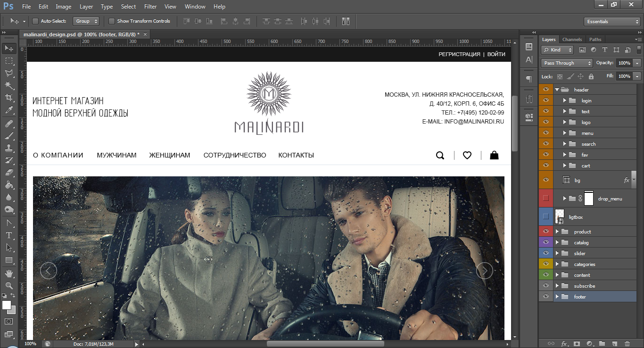Open the Paragraph panel icon
The width and height of the screenshot is (644, 348).
[529, 79]
